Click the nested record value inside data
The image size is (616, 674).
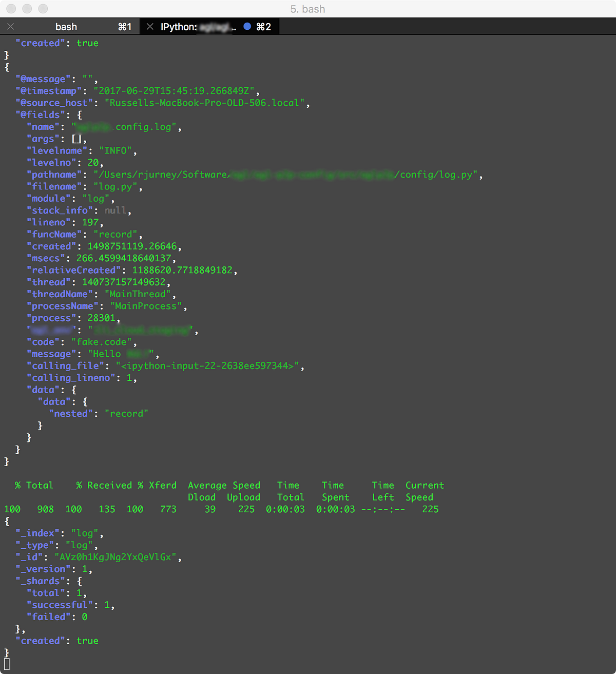[126, 413]
